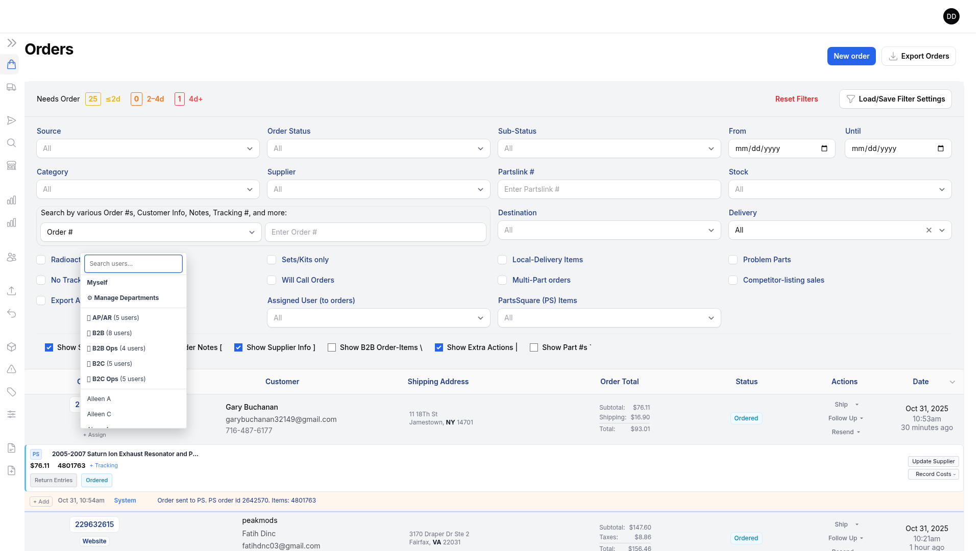This screenshot has width=980, height=551.
Task: Open the Source filter dropdown
Action: pyautogui.click(x=148, y=148)
